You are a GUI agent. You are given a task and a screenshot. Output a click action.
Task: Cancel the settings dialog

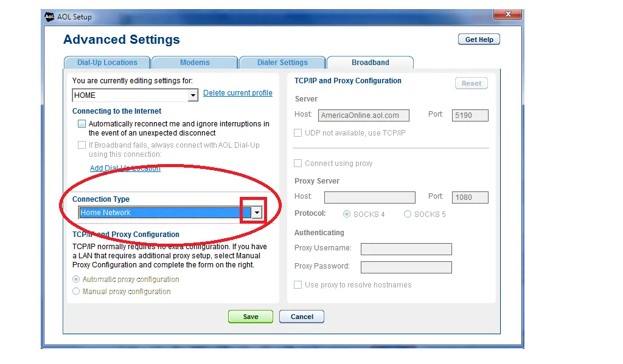point(302,317)
